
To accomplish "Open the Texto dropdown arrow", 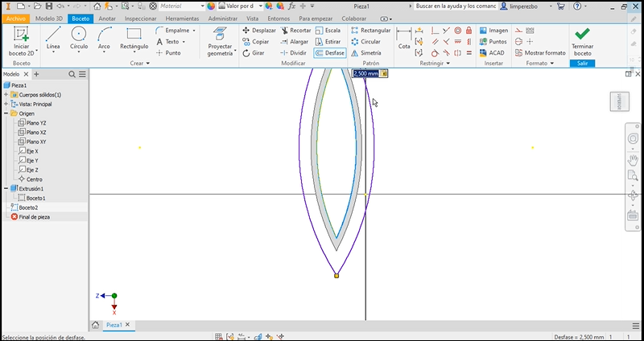I will coord(184,42).
